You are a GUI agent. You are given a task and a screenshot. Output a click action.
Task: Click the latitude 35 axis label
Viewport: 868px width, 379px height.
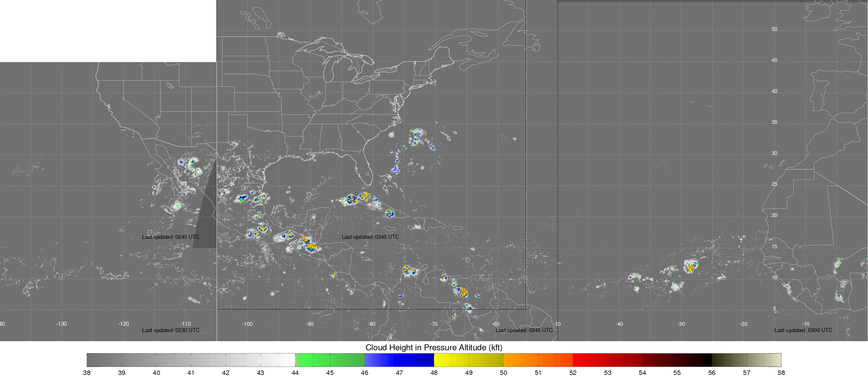coord(774,122)
